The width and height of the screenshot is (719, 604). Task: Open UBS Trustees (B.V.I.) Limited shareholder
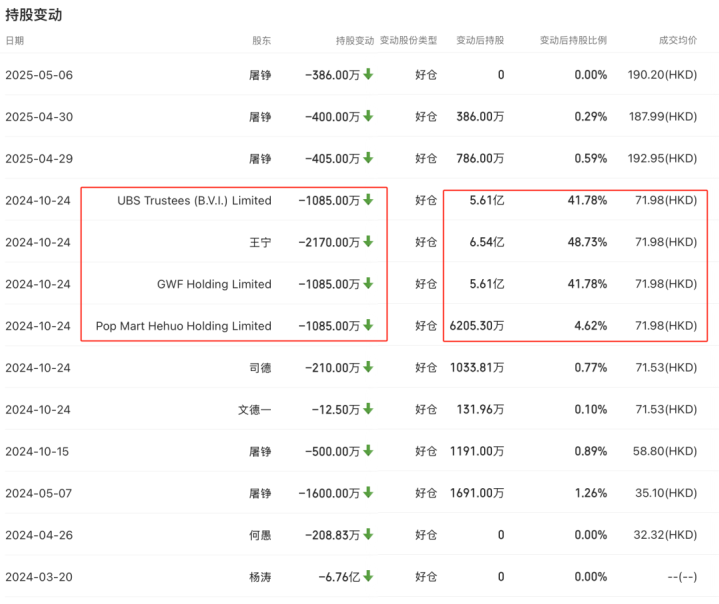click(194, 200)
